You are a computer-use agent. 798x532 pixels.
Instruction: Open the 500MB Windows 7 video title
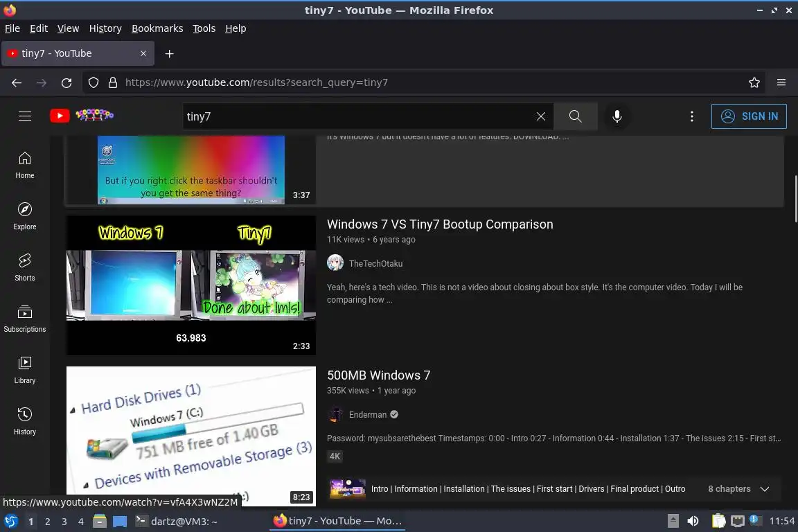[379, 375]
